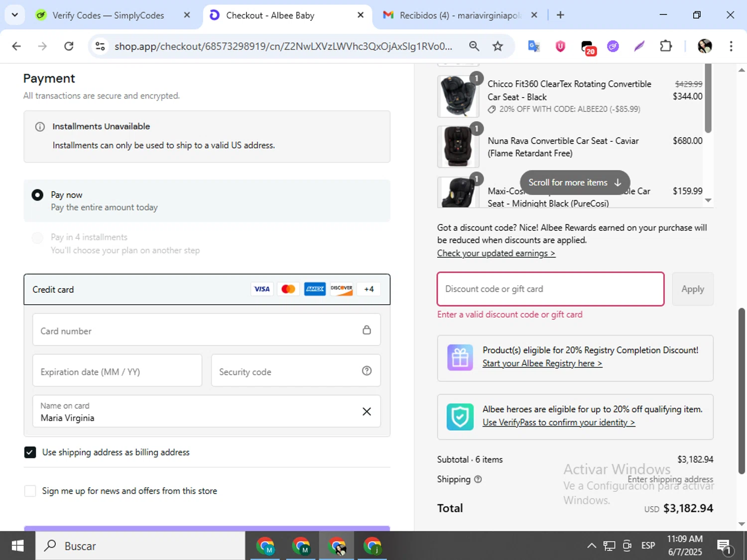Screen dimensions: 747x560
Task: Click the Discover card logo
Action: pos(342,289)
